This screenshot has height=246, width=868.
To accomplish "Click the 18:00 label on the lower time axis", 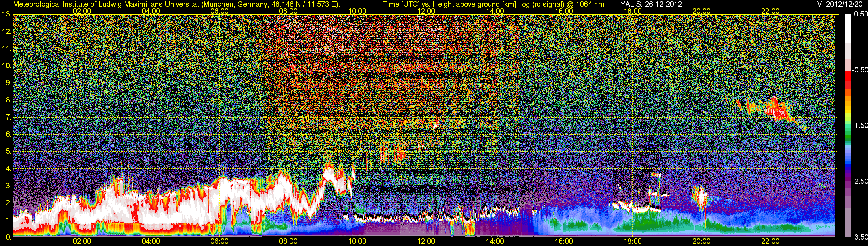I will 632,242.
